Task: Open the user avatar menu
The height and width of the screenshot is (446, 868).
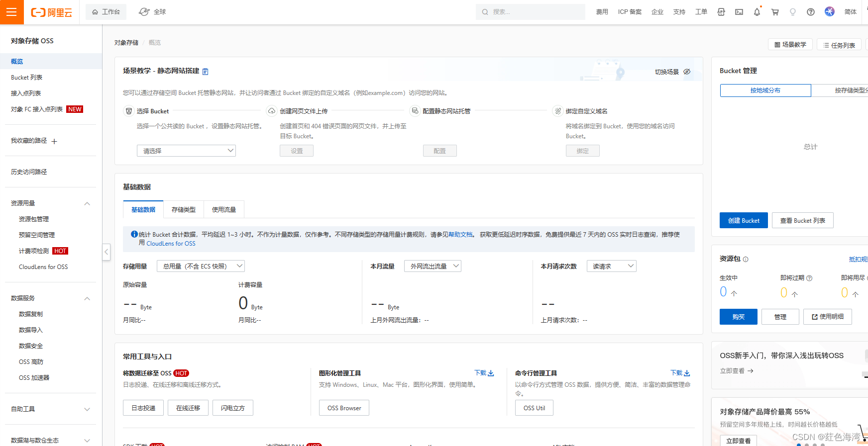Action: click(830, 11)
